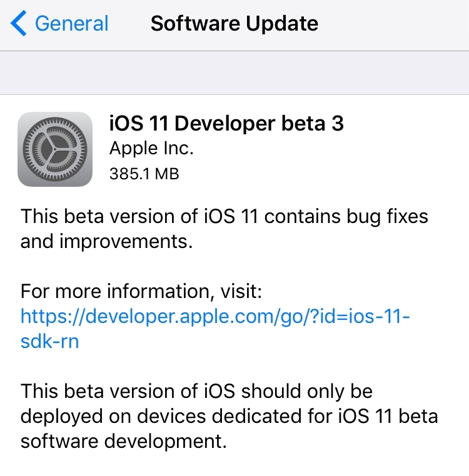Tap the blue back chevron arrow
The width and height of the screenshot is (469, 476).
tap(19, 23)
